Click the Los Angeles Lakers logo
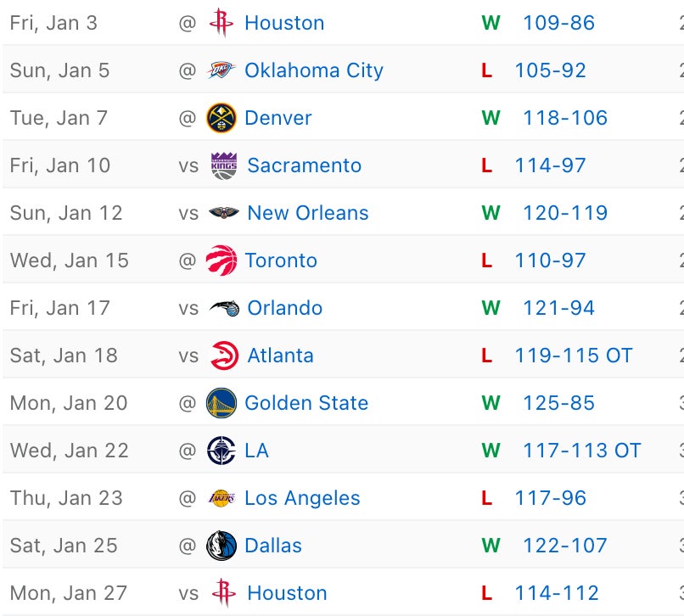The width and height of the screenshot is (684, 616). coord(221,498)
